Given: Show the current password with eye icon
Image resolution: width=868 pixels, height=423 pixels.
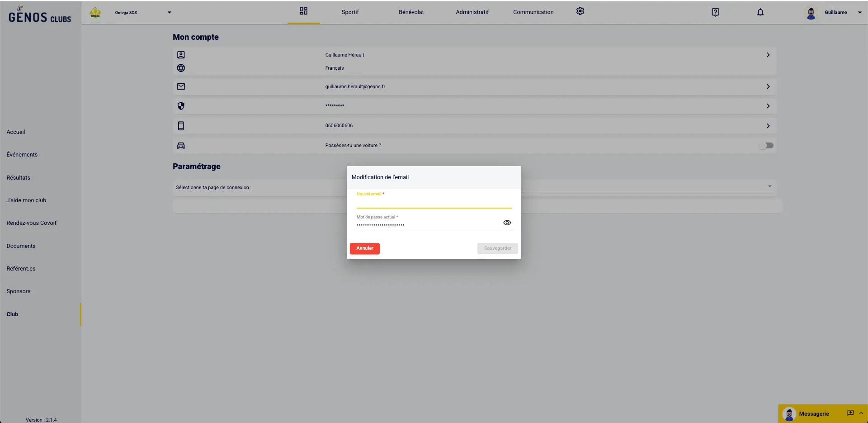Looking at the screenshot, I should 507,223.
